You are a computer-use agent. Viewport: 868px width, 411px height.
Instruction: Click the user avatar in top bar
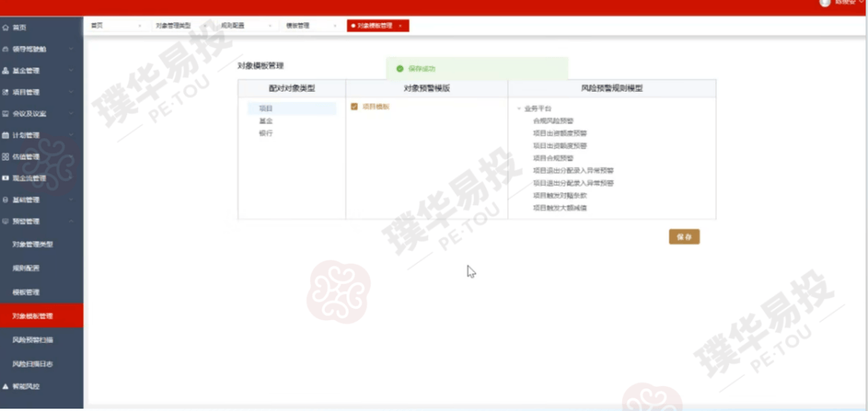(825, 2)
